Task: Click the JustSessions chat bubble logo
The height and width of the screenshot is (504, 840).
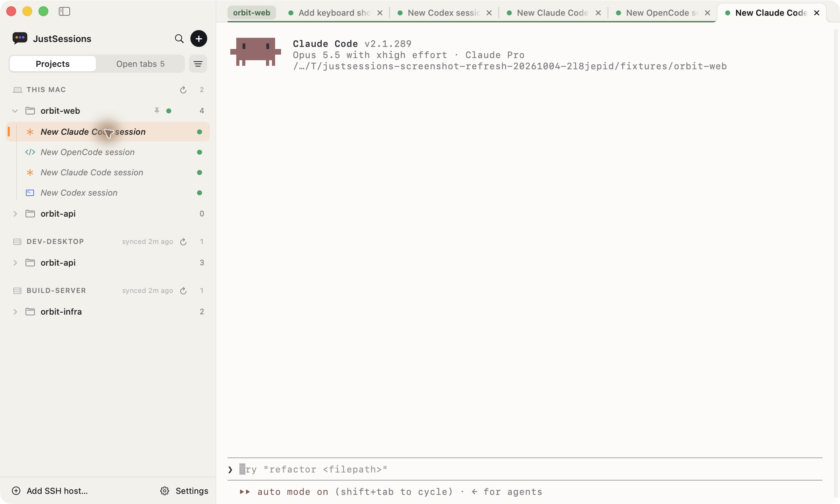Action: pos(20,38)
